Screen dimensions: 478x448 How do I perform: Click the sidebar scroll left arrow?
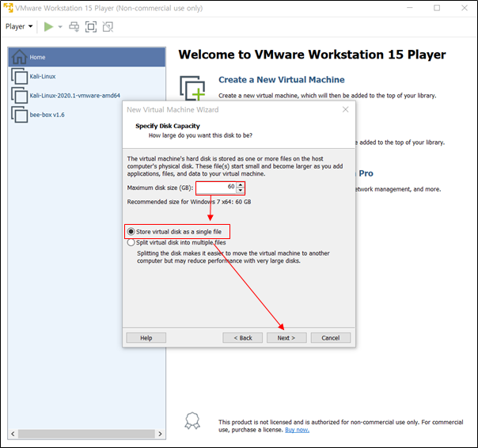(13, 434)
